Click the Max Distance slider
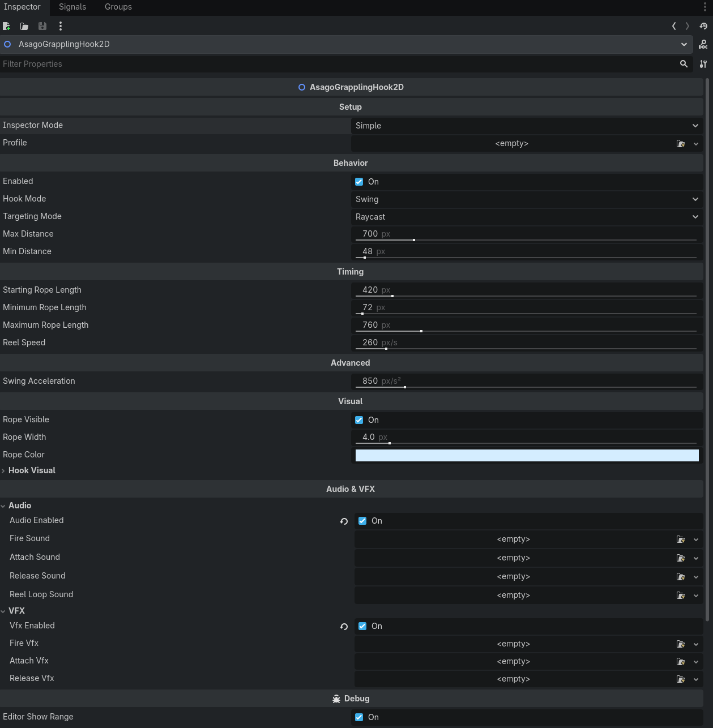 [526, 240]
